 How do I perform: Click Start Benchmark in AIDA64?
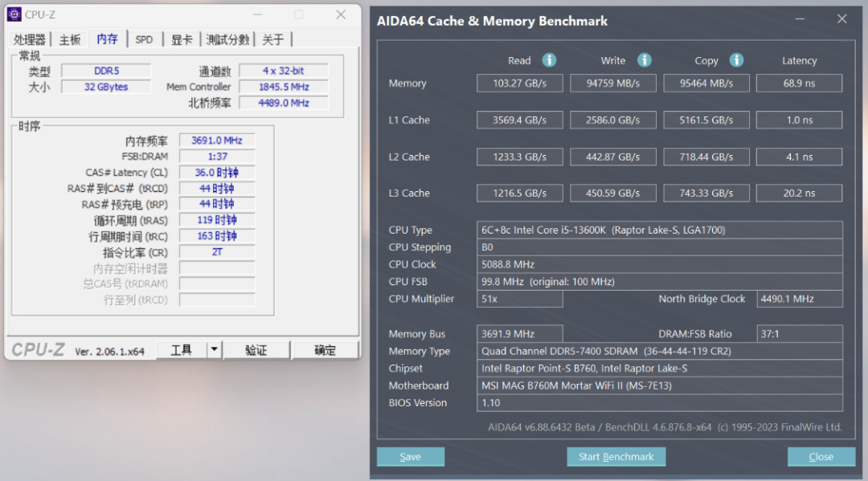point(616,457)
